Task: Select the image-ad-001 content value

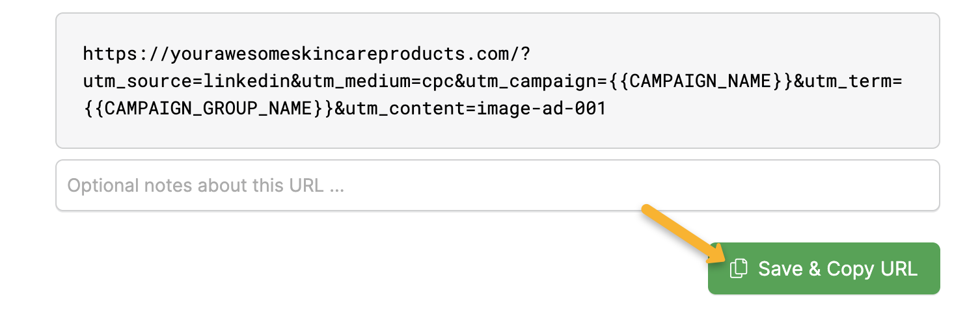Action: click(541, 109)
